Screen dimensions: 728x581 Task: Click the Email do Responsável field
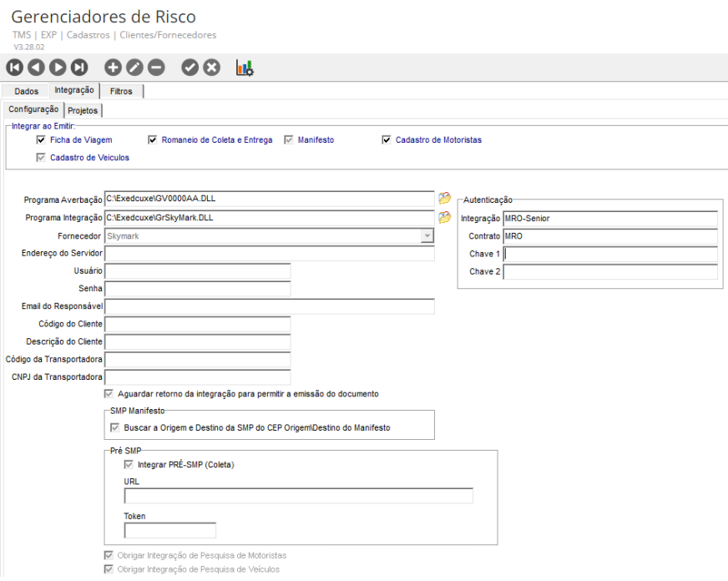click(269, 307)
